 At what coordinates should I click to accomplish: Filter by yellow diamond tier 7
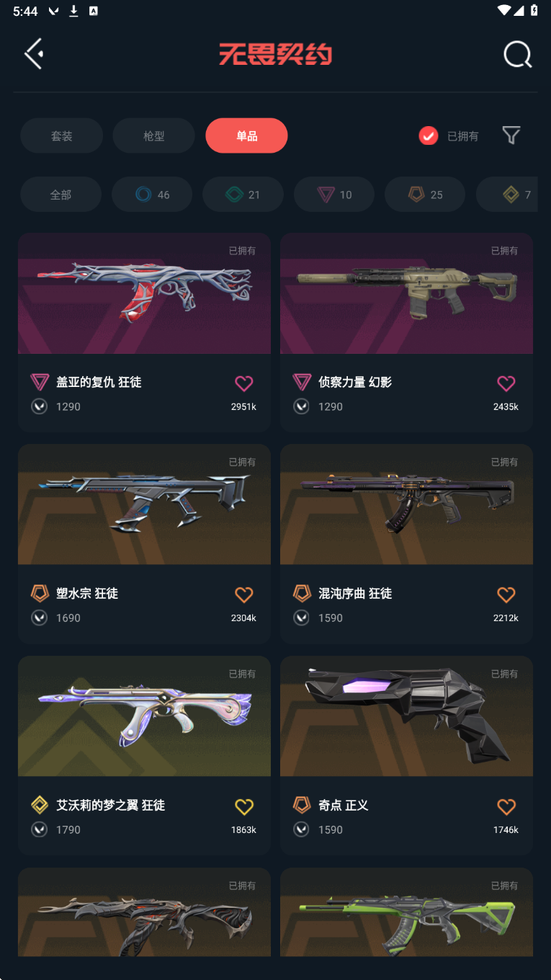point(508,195)
